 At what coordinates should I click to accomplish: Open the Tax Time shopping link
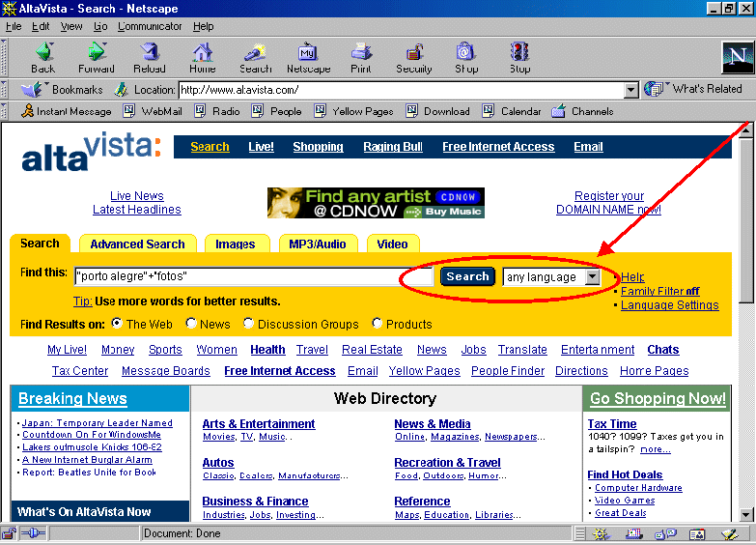pos(612,424)
